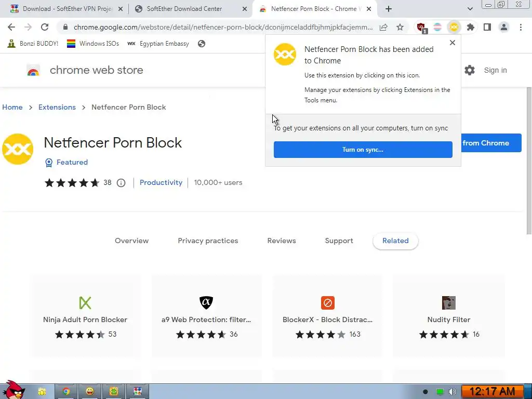Viewport: 532px width, 399px height.
Task: Click the globe bookmark icon
Action: tap(202, 44)
